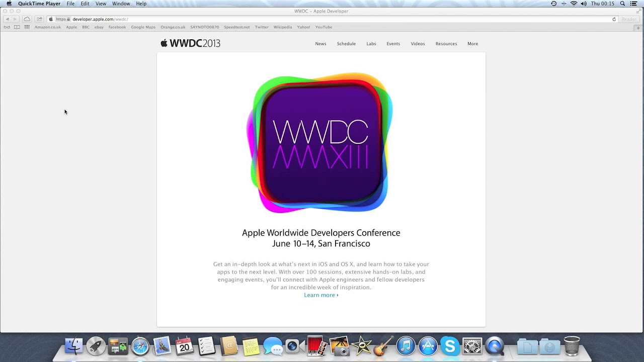Open the Orange.co.uk bookmark
This screenshot has width=644, height=362.
tap(173, 27)
